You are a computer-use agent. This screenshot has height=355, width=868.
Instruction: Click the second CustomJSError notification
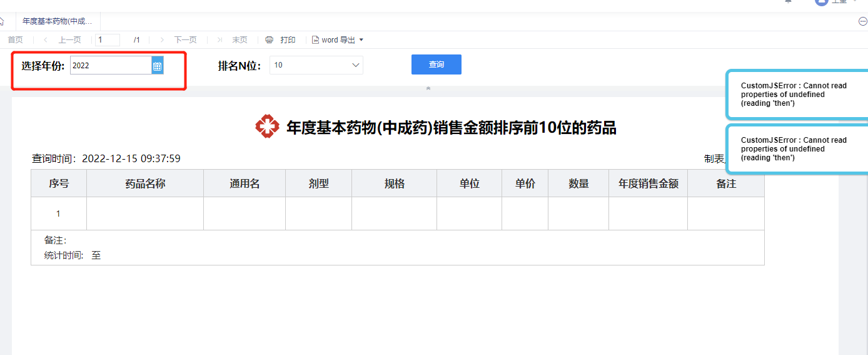click(797, 149)
